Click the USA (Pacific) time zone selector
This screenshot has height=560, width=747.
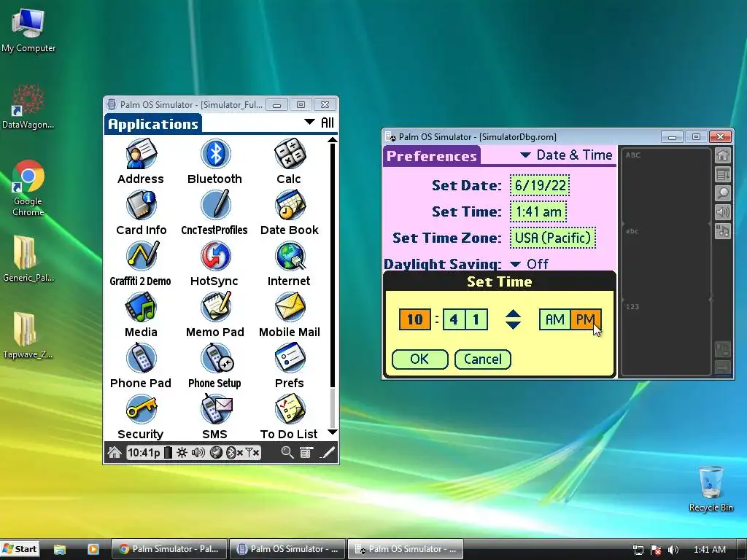tap(553, 238)
